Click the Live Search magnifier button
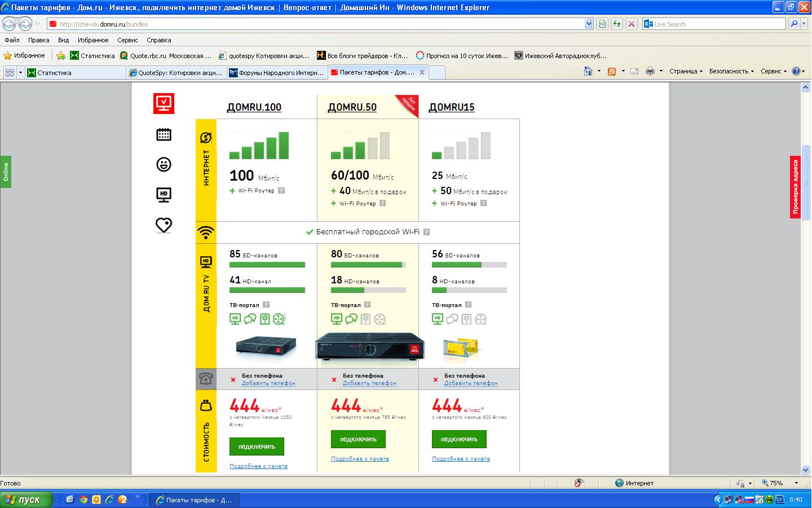812x508 pixels. click(x=795, y=24)
